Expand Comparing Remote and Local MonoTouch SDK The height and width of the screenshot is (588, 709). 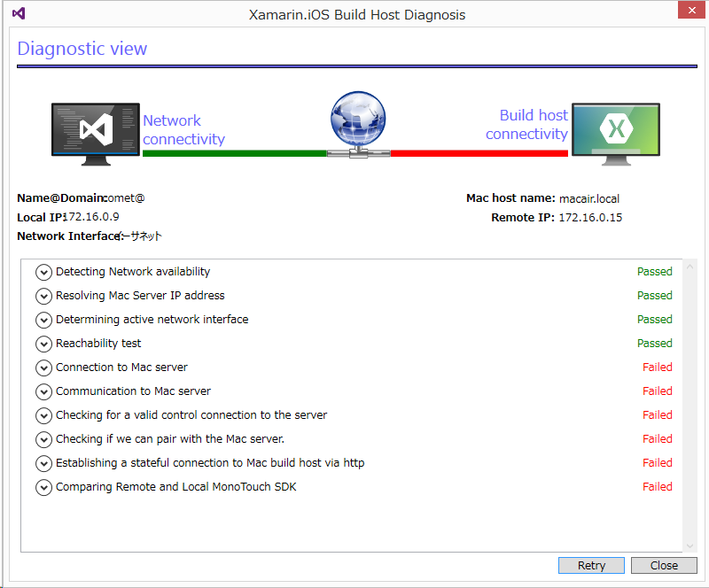(43, 487)
